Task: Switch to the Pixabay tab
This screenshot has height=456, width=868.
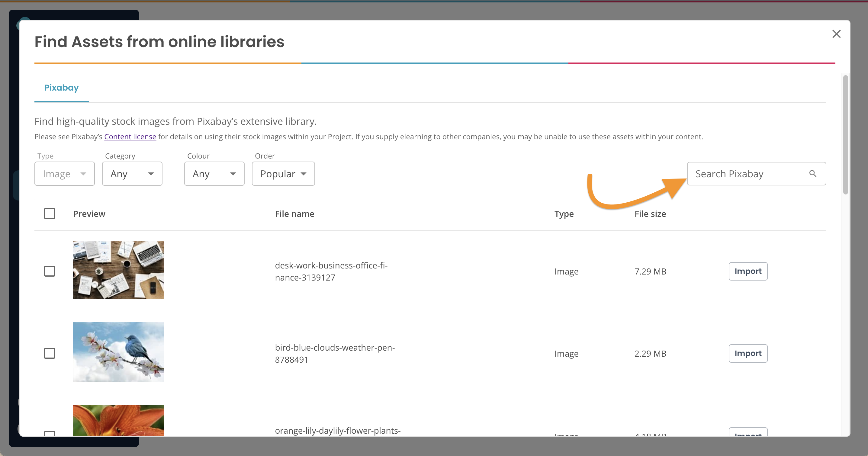Action: tap(61, 88)
